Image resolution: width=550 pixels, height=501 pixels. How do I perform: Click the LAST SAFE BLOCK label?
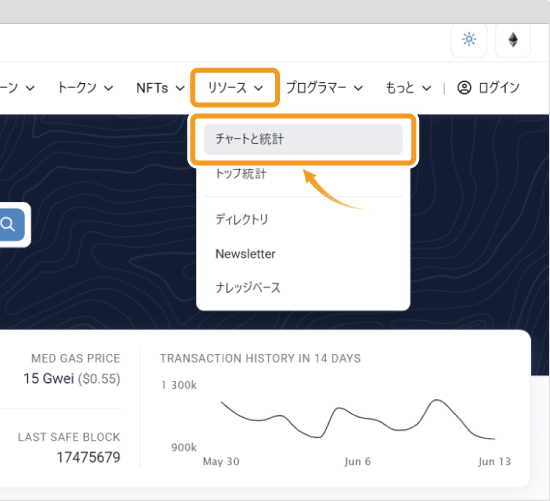click(69, 437)
